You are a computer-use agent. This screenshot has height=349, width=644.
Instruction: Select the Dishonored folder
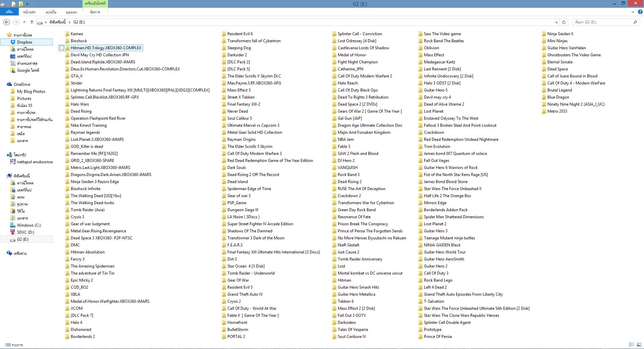coord(81,330)
